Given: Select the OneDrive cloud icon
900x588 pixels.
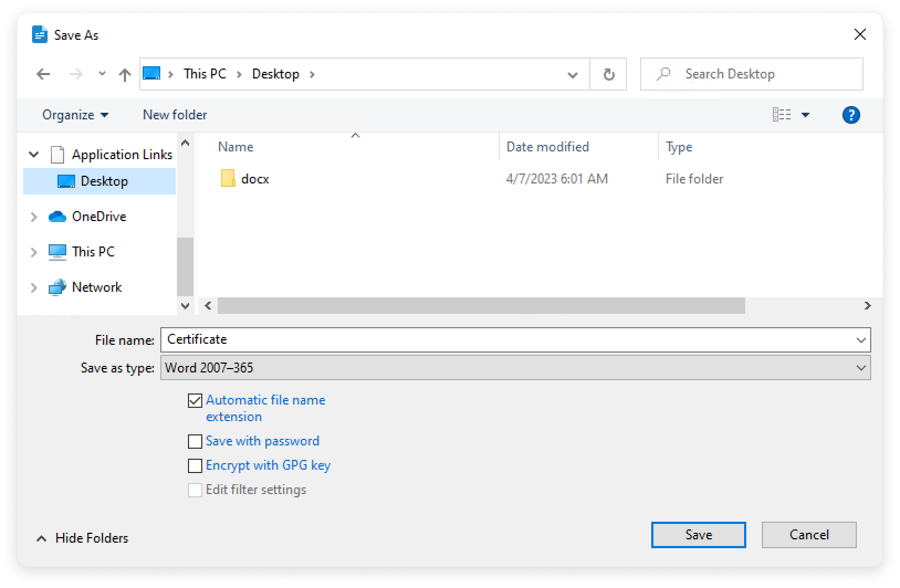Looking at the screenshot, I should point(57,217).
